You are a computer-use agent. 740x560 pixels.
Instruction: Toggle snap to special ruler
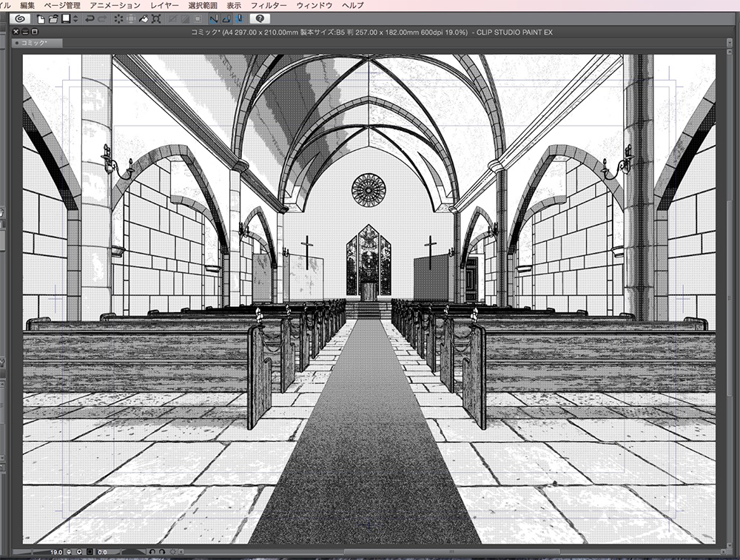(x=226, y=19)
